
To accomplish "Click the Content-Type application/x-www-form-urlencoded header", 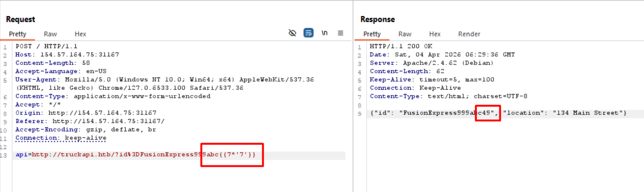I will [x=113, y=96].
